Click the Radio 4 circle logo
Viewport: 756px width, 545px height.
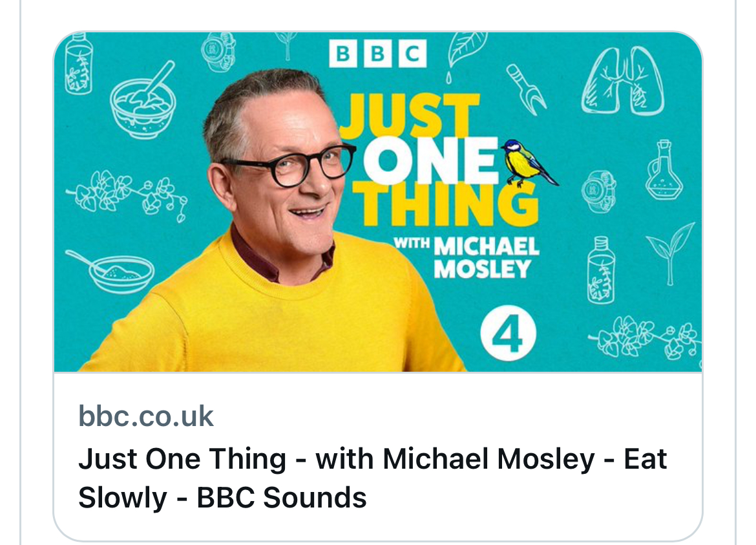pyautogui.click(x=508, y=333)
